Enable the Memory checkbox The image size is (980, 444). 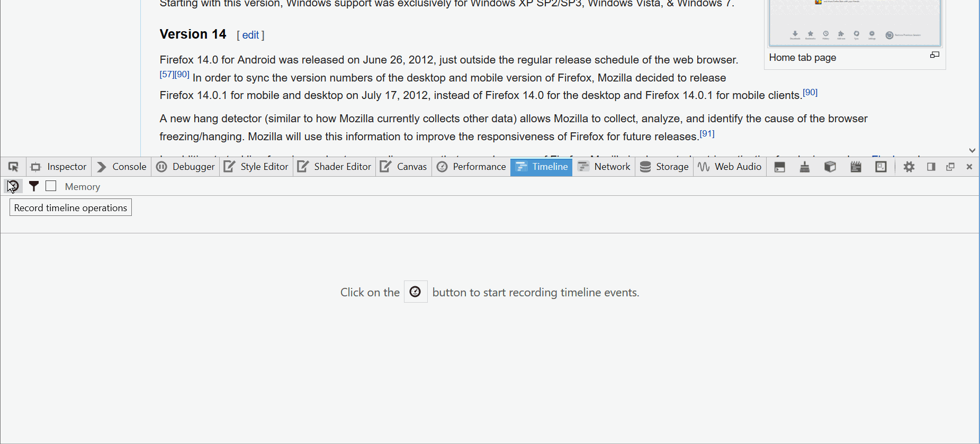(51, 186)
